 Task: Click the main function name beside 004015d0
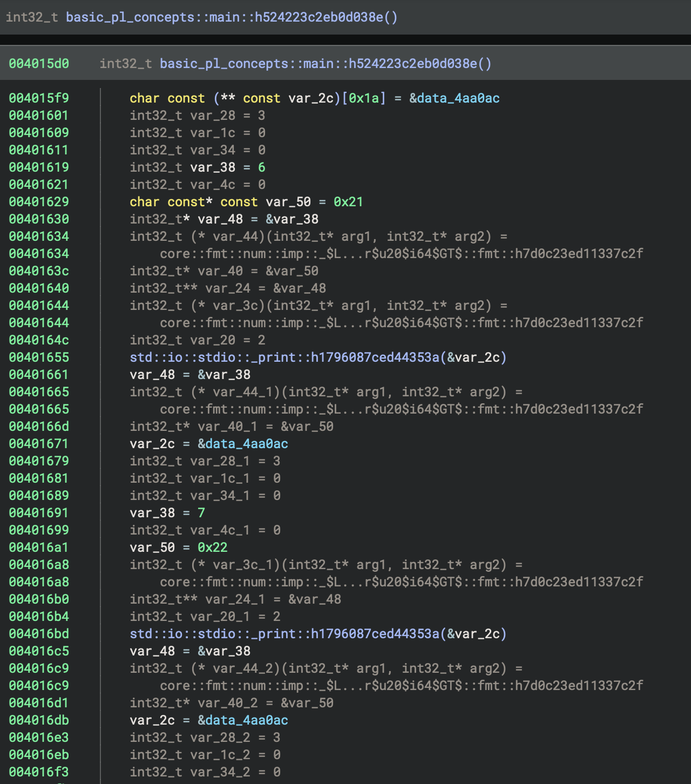coord(326,64)
